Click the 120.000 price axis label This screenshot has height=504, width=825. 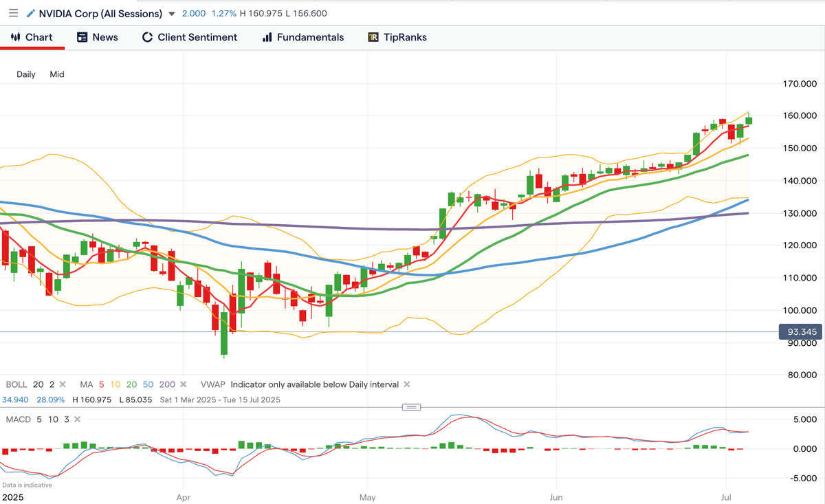click(800, 245)
